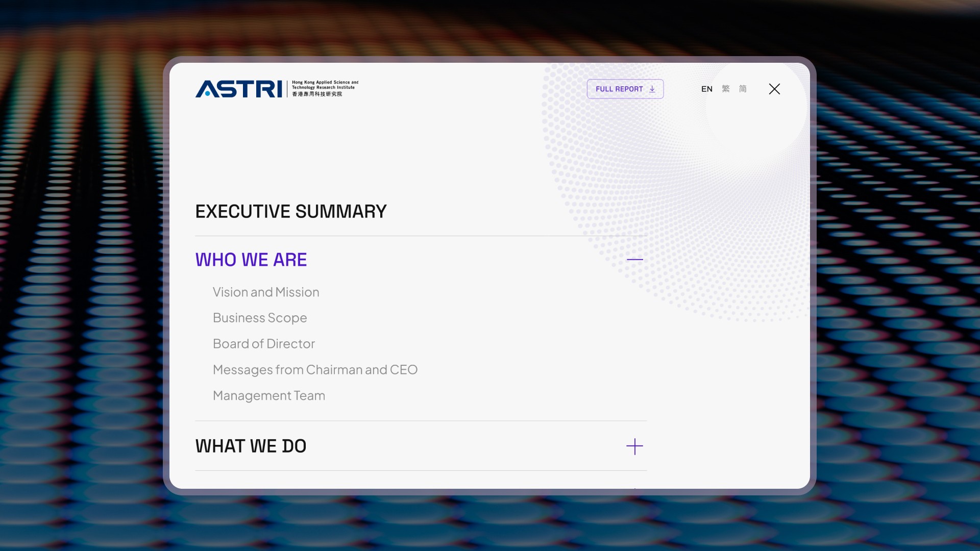Screen dimensions: 980x551
Task: Close the menu with the X icon
Action: (x=774, y=89)
